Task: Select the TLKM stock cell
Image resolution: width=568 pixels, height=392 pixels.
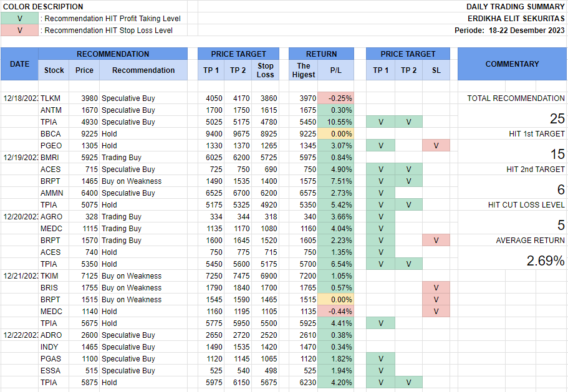Action: tap(51, 98)
